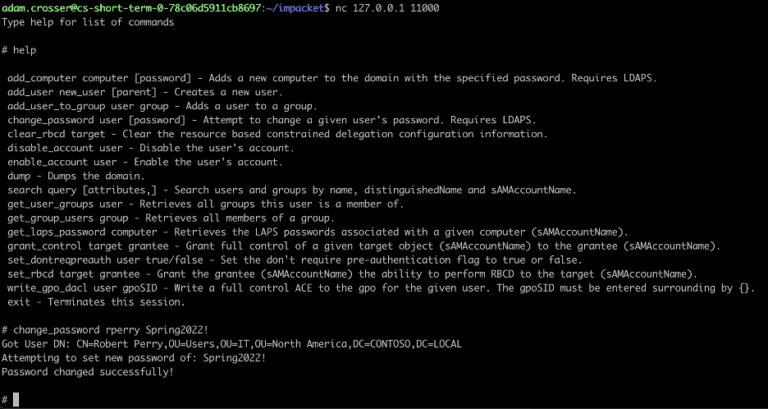The image size is (768, 409).
Task: Click the 'Got User DN' output line
Action: [x=231, y=343]
